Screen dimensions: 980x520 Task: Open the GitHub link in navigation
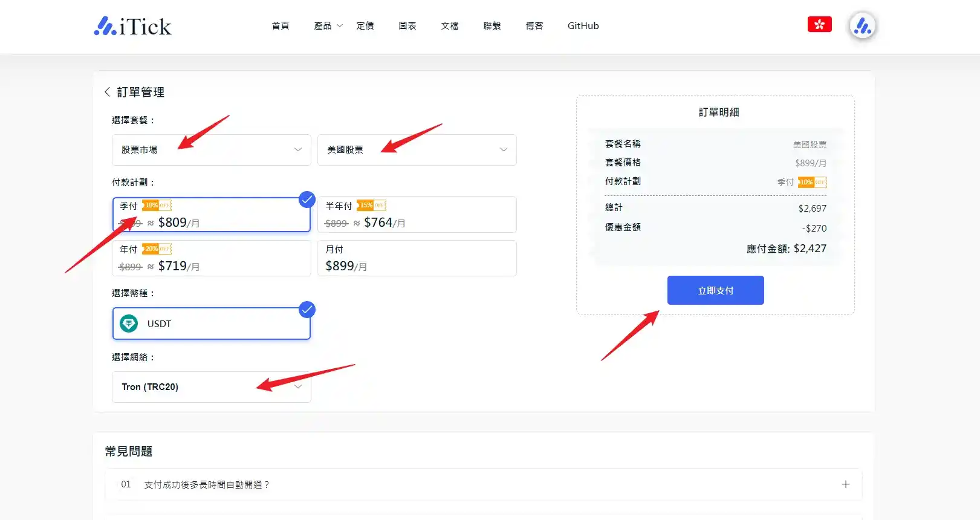point(583,26)
